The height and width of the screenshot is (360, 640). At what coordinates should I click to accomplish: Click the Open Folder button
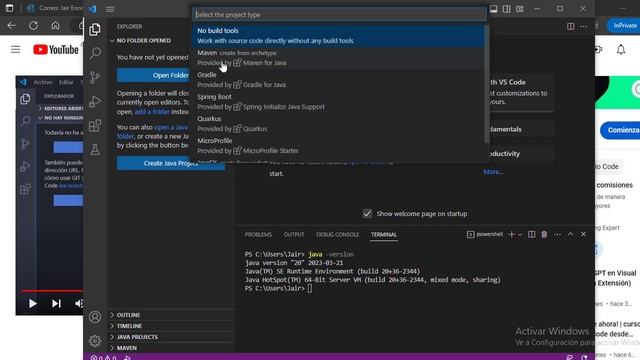click(x=154, y=75)
